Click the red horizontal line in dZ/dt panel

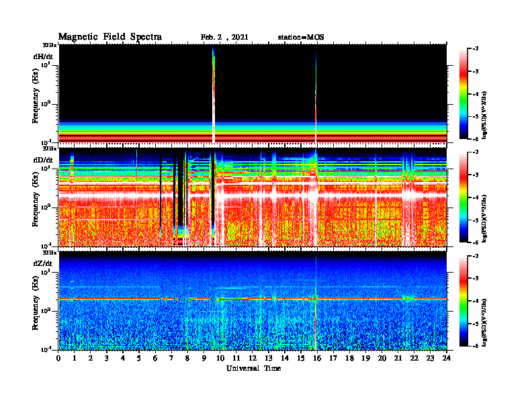(253, 299)
